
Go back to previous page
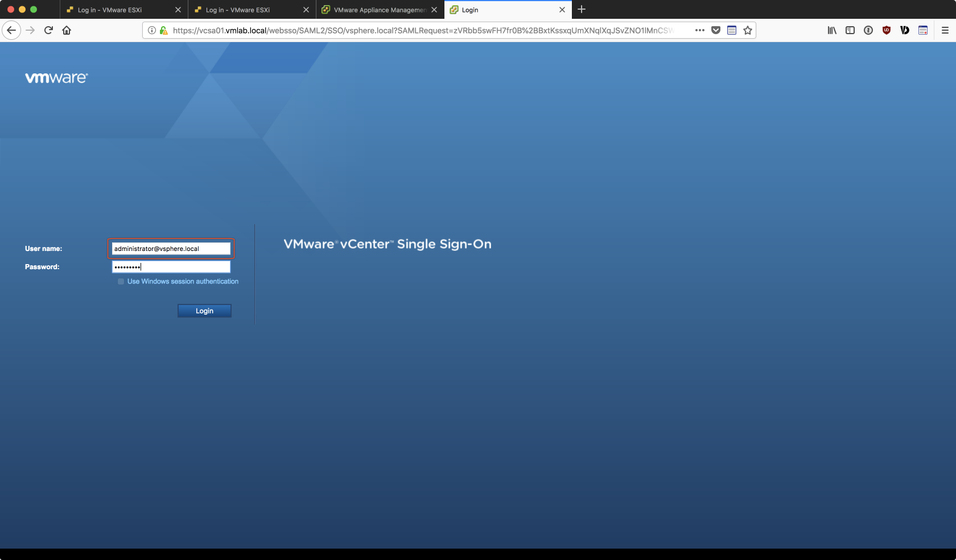pos(11,30)
